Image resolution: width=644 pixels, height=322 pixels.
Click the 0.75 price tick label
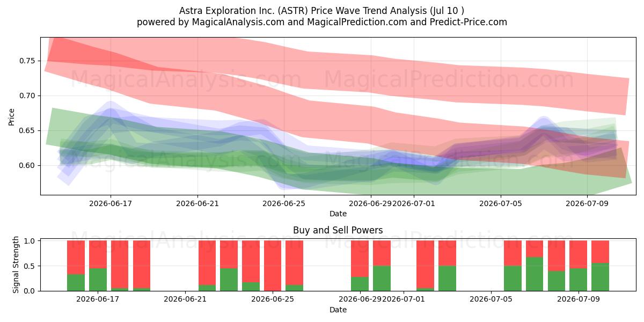point(27,61)
